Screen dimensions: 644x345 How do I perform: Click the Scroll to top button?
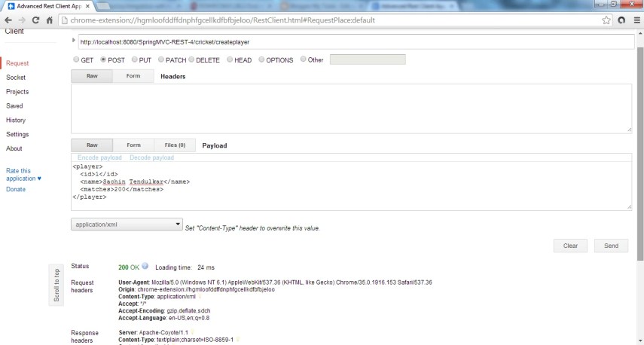(56, 285)
